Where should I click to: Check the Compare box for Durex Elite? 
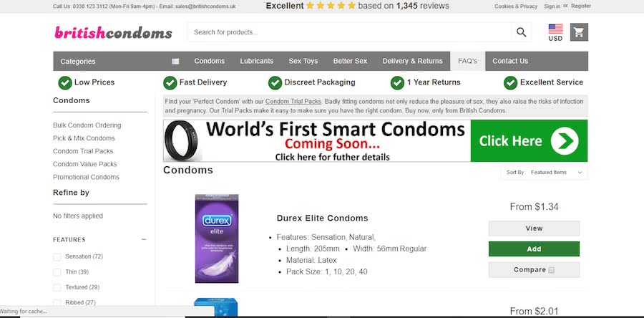tap(552, 270)
